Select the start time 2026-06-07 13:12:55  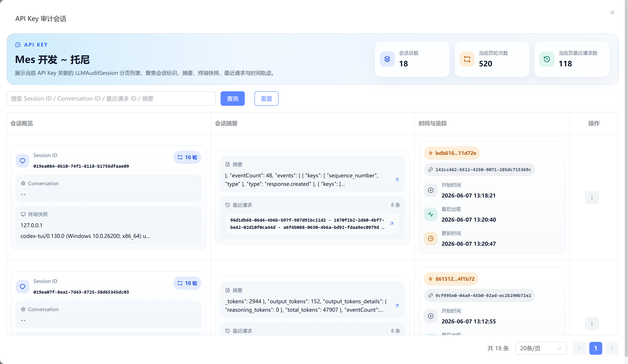click(469, 322)
